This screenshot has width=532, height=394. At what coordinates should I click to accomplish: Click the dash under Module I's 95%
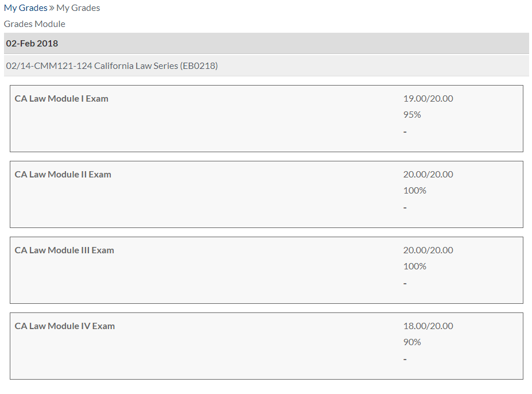tap(405, 132)
